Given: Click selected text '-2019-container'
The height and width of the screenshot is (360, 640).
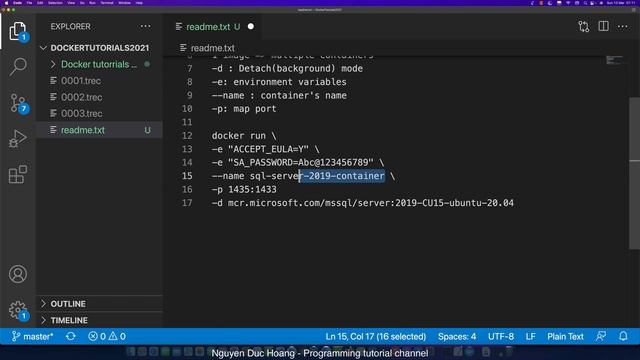Looking at the screenshot, I should [342, 176].
